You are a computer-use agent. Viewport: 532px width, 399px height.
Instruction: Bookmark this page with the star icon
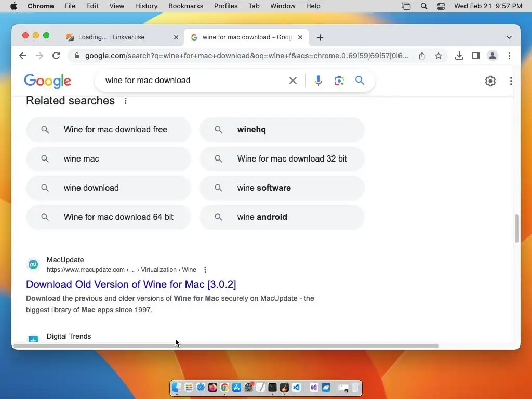pyautogui.click(x=438, y=56)
